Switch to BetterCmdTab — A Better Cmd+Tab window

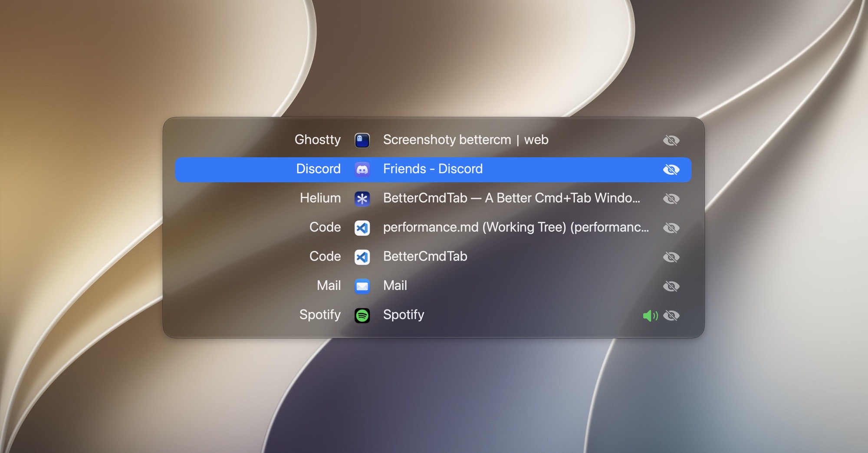[x=512, y=198]
